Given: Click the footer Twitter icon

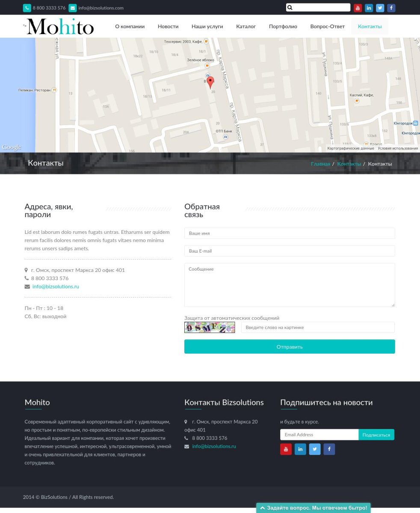Looking at the screenshot, I should click(315, 449).
